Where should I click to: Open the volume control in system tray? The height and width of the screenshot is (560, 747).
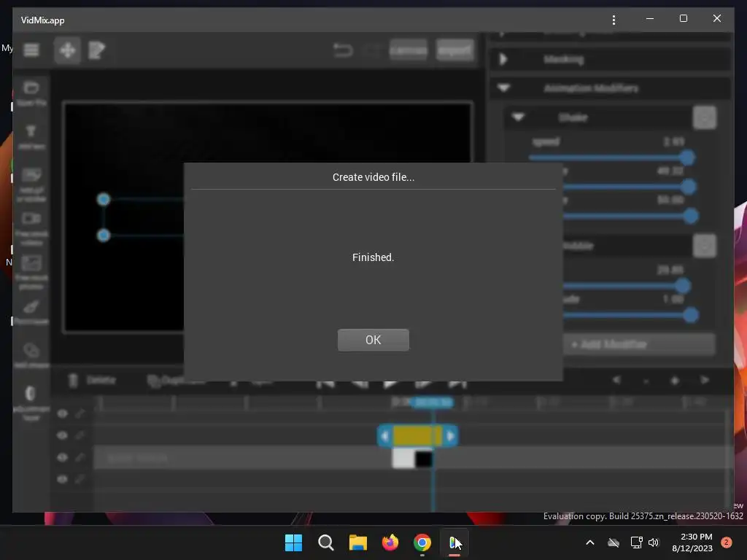[x=654, y=542]
